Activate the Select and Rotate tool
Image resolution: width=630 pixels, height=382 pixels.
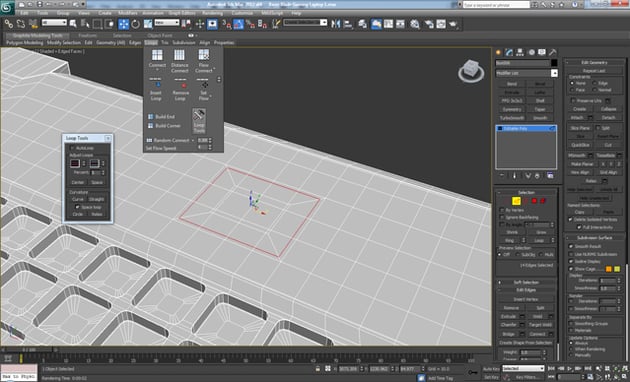click(135, 24)
